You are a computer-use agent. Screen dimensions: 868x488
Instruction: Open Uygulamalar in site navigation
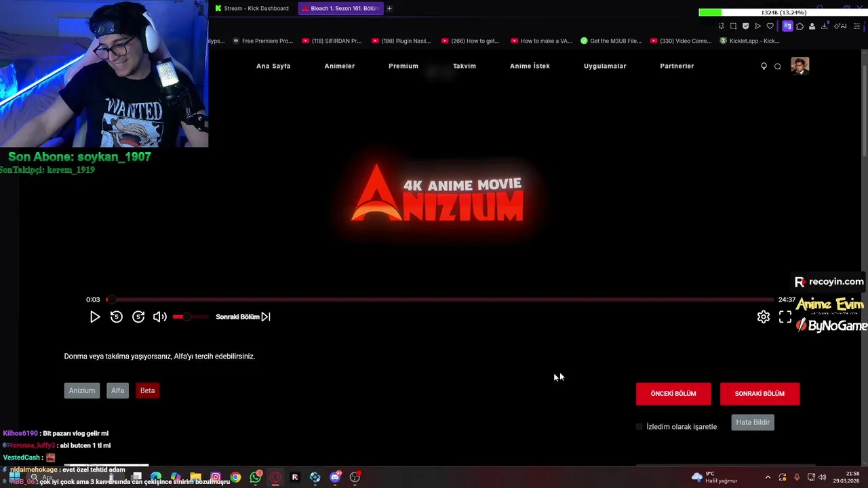605,66
